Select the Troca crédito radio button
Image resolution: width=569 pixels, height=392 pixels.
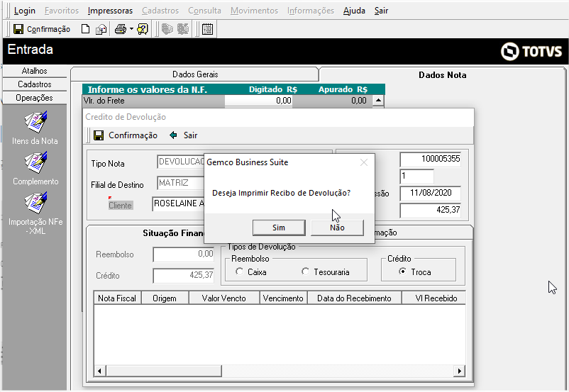402,271
